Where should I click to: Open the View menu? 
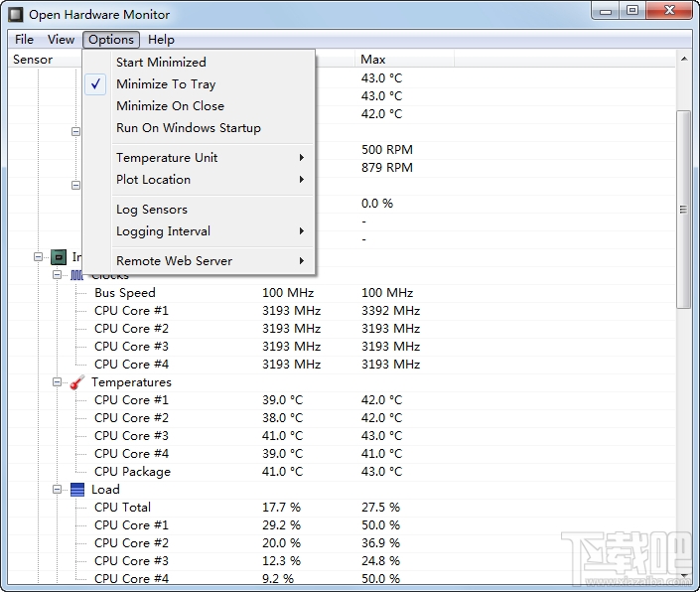pos(62,40)
